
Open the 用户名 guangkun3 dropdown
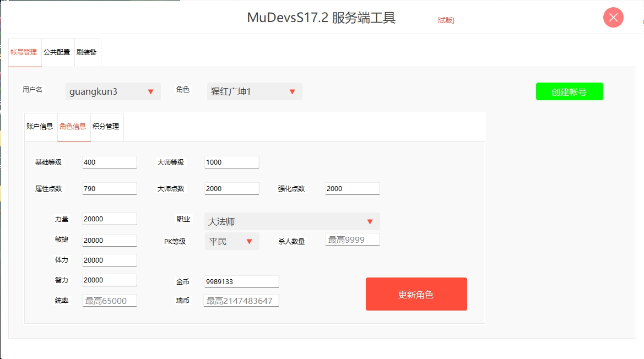(x=113, y=91)
